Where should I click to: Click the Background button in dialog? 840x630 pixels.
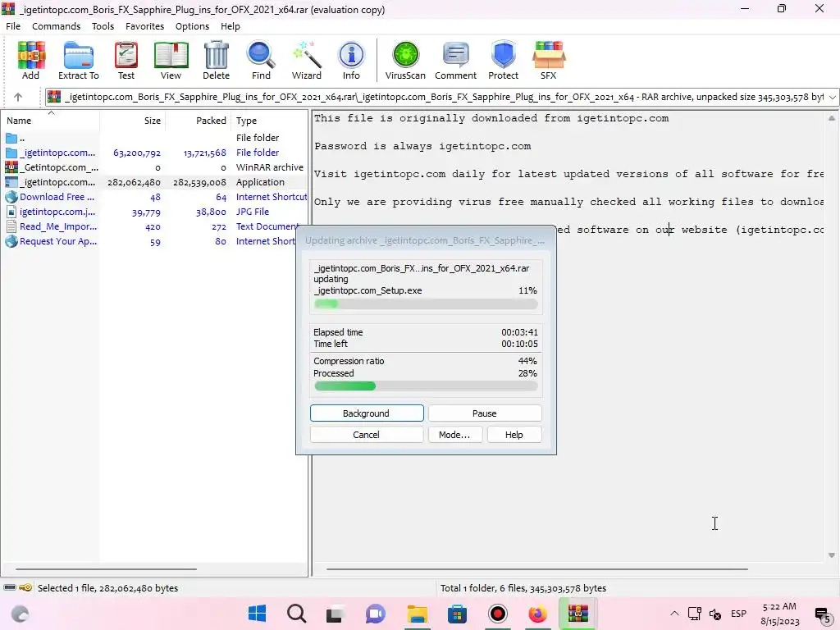pyautogui.click(x=367, y=413)
